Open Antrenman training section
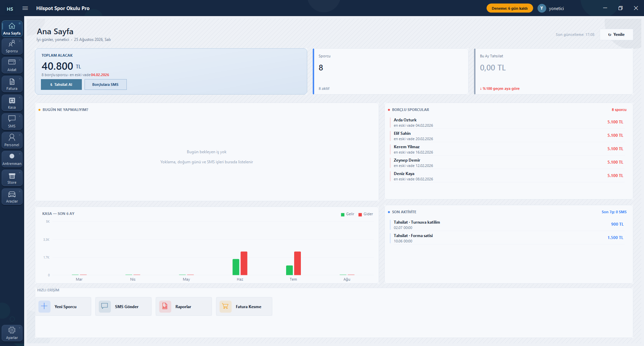Viewport: 644px width, 346px height. [x=12, y=159]
